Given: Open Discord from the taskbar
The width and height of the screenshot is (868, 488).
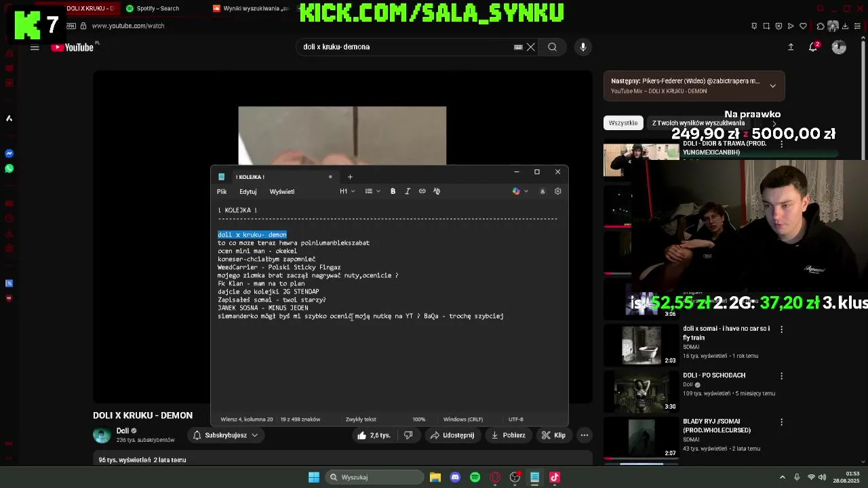Looking at the screenshot, I should 455,477.
